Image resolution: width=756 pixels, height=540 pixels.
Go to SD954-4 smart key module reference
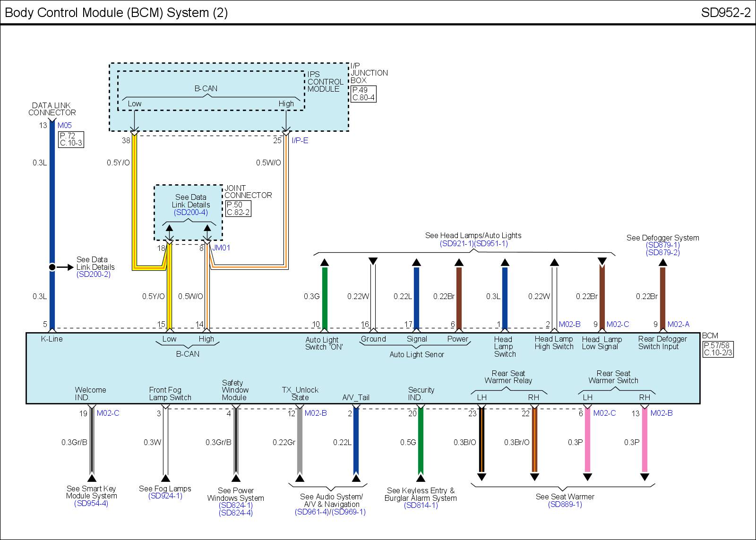91,504
